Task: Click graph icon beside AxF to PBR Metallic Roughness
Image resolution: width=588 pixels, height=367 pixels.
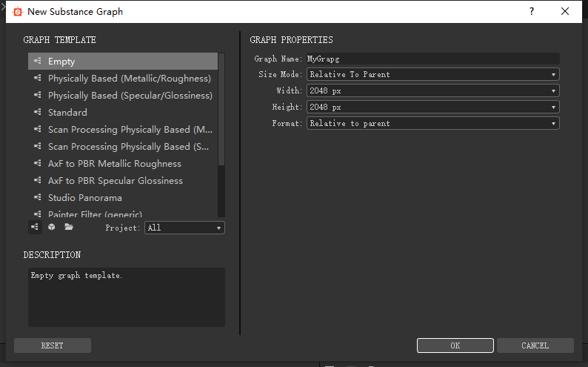Action: coord(37,163)
